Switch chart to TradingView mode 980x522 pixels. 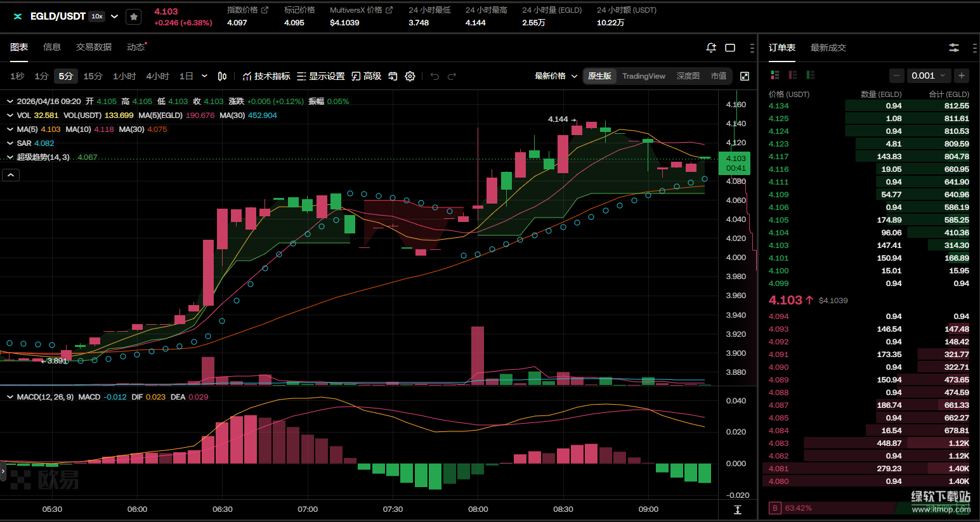pyautogui.click(x=643, y=76)
